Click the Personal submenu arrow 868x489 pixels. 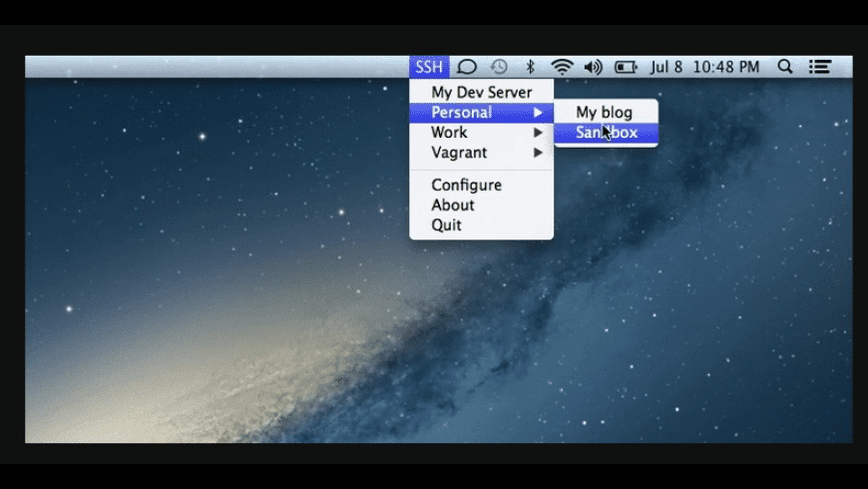pos(538,113)
